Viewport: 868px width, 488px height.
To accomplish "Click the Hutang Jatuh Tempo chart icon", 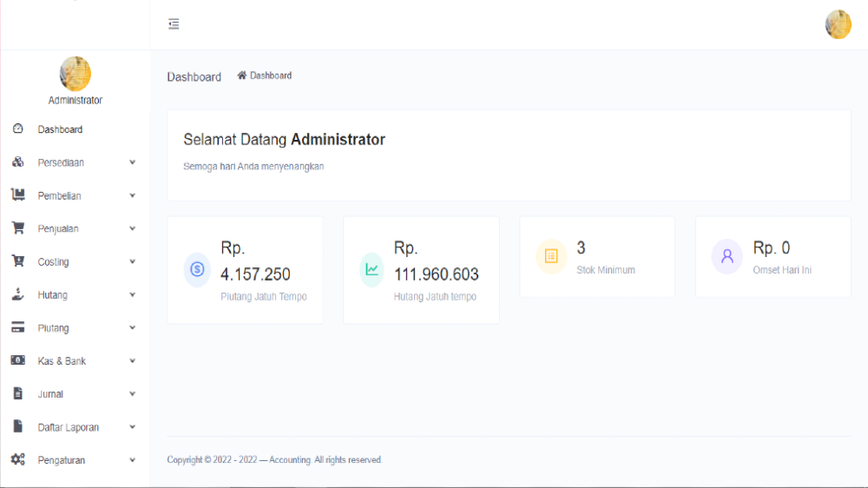I will click(x=372, y=269).
